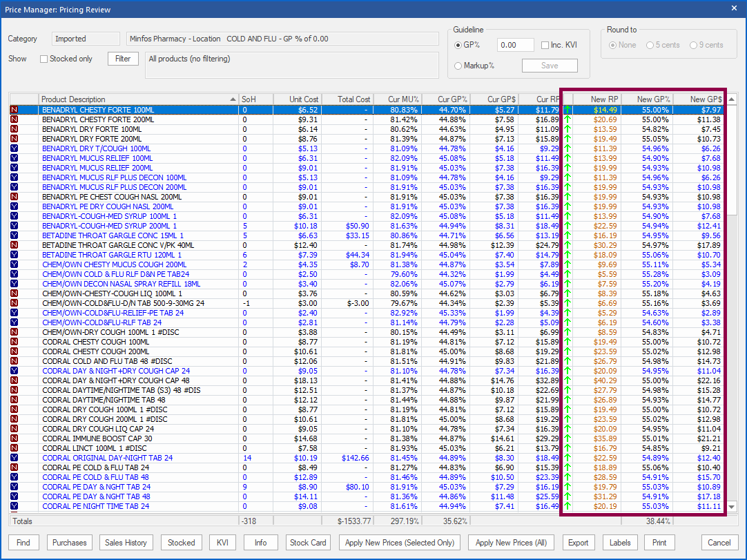Export the pricing list
The image size is (747, 560).
click(579, 543)
